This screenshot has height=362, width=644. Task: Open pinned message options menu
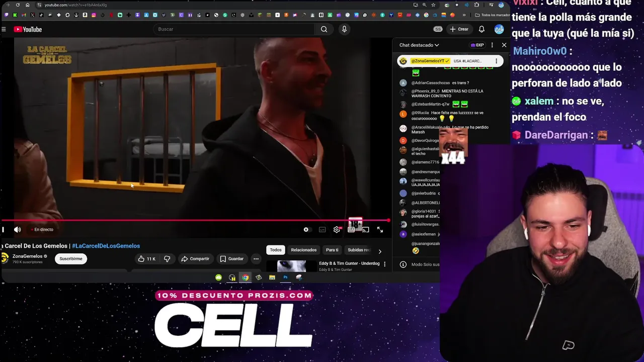click(x=496, y=61)
